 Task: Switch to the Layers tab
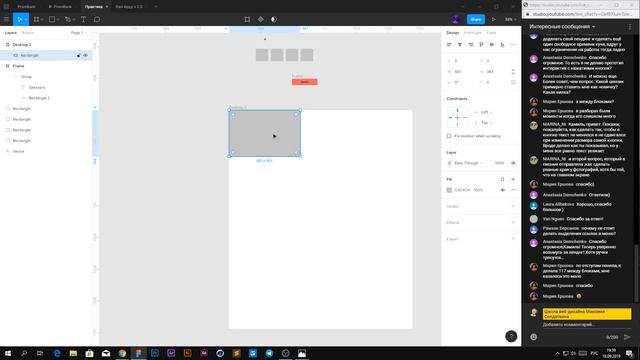[11, 33]
